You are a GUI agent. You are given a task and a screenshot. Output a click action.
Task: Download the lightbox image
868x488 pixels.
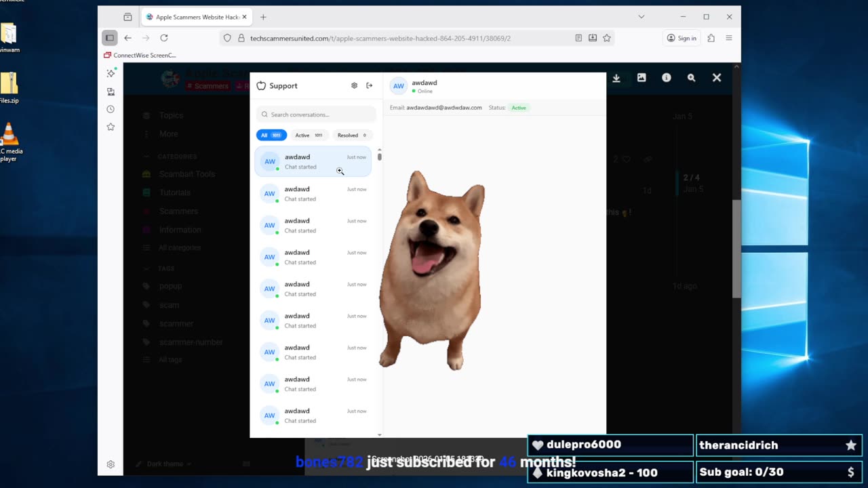click(616, 78)
